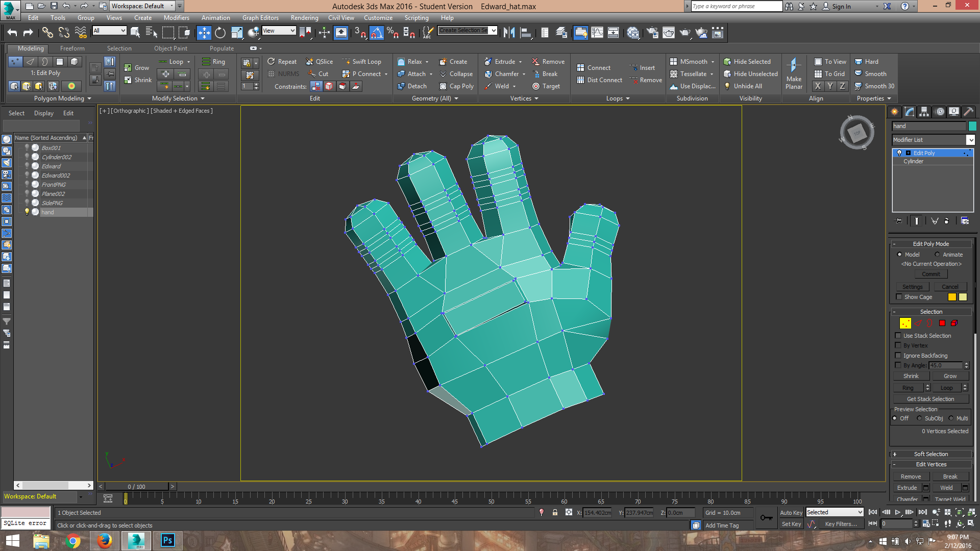Click the Extrude tool in ribbon
The width and height of the screenshot is (980, 551).
(500, 62)
